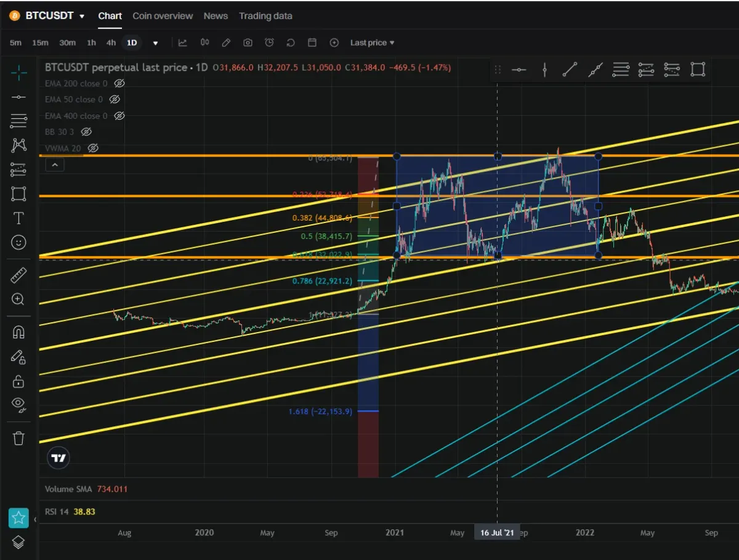Click the 1.618 Fibonacci level label
The height and width of the screenshot is (560, 739).
pyautogui.click(x=320, y=411)
